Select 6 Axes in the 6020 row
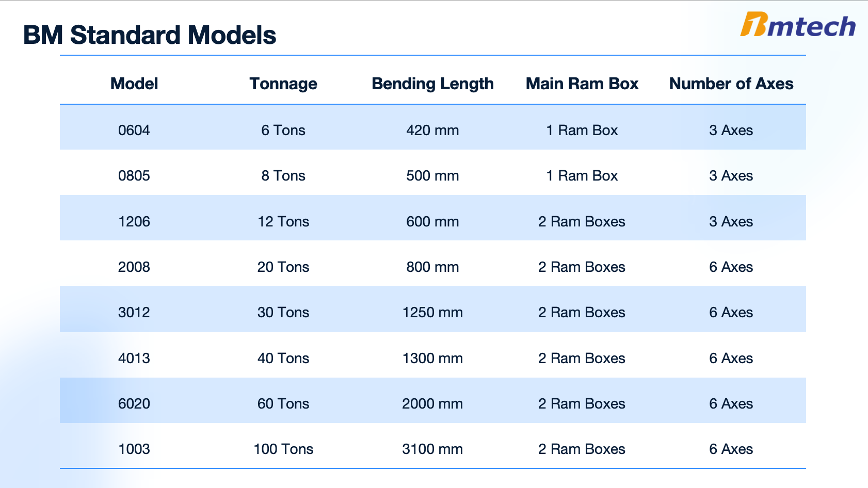868x488 pixels. pyautogui.click(x=731, y=403)
